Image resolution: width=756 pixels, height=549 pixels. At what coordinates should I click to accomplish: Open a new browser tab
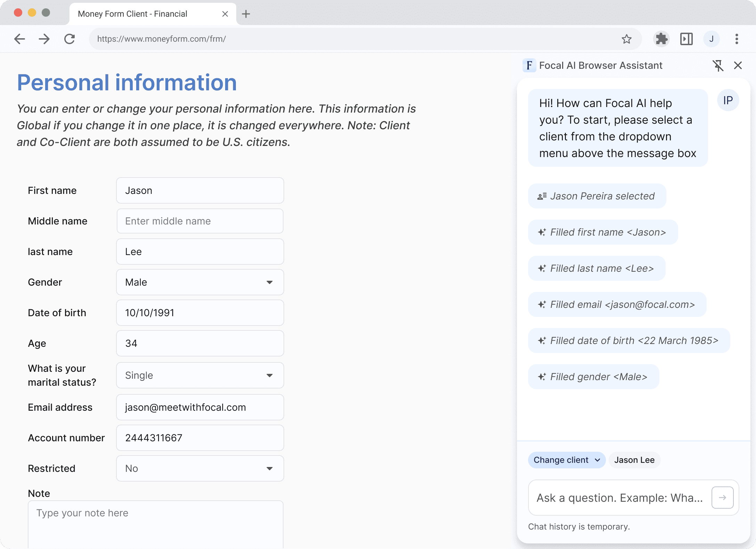pyautogui.click(x=246, y=14)
